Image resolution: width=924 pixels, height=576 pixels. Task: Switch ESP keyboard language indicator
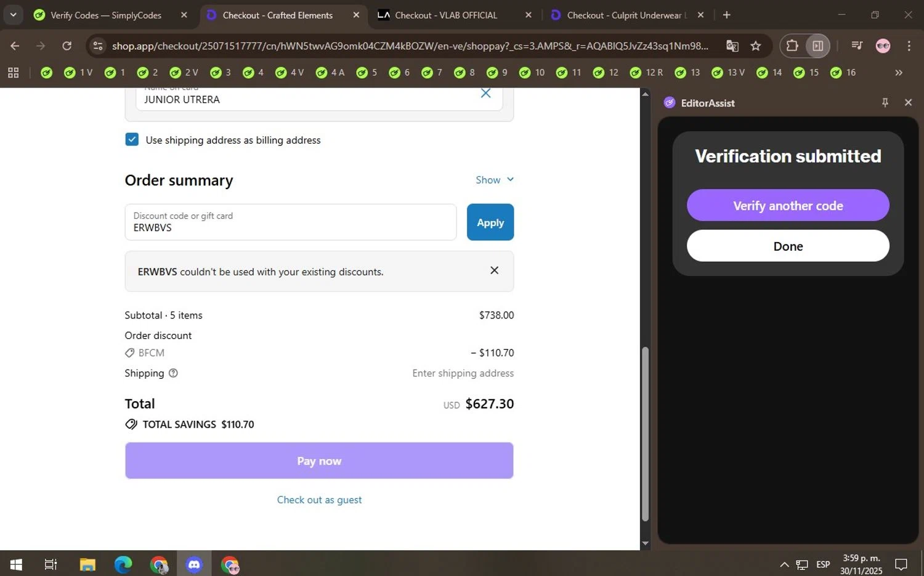(823, 564)
